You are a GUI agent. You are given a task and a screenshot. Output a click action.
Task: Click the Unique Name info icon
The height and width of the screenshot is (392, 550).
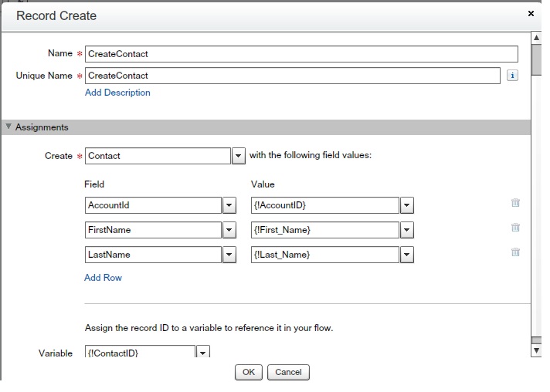512,76
